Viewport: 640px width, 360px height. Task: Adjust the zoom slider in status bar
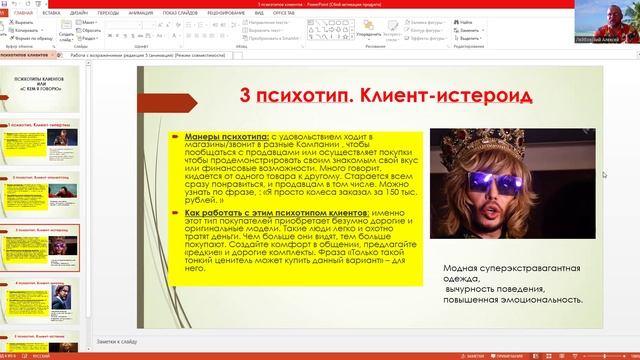pyautogui.click(x=605, y=356)
